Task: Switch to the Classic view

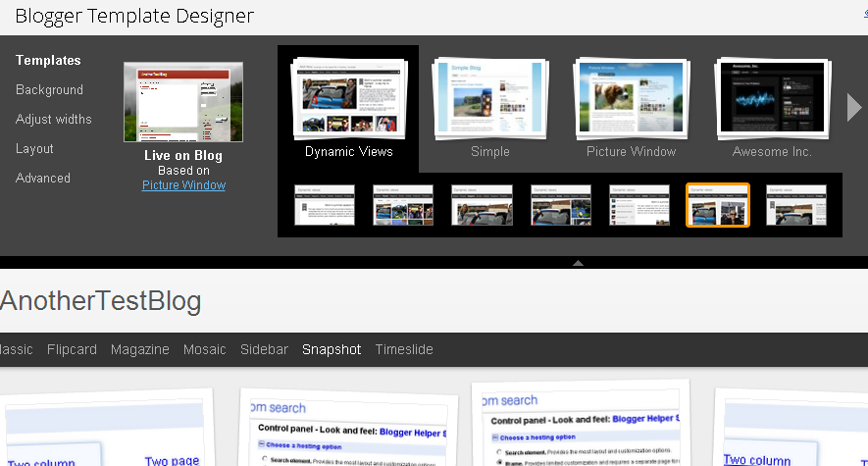Action: click(x=17, y=350)
